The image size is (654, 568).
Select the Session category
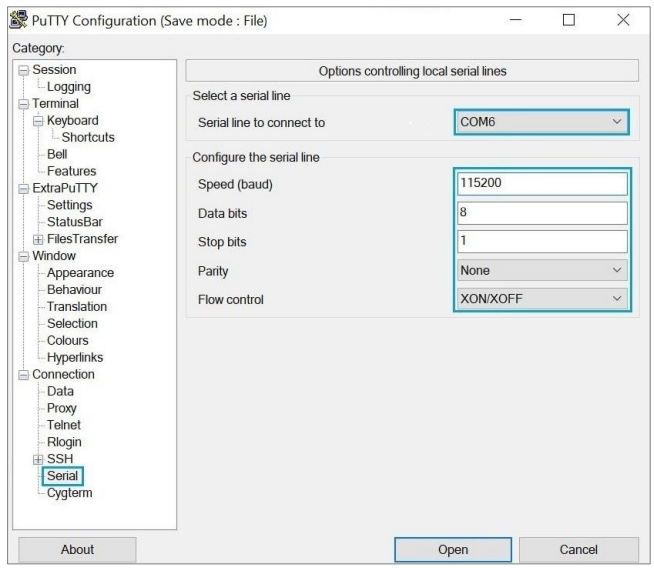54,70
